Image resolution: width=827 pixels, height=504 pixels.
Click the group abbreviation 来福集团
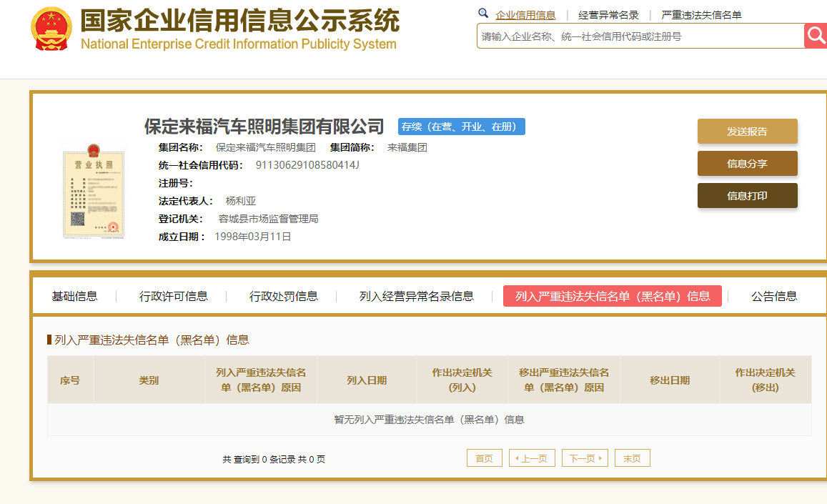407,148
